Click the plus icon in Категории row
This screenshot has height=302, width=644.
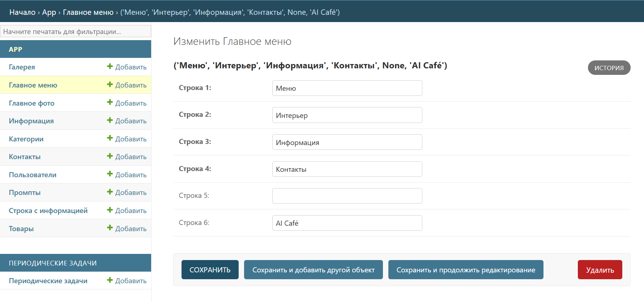click(x=110, y=139)
